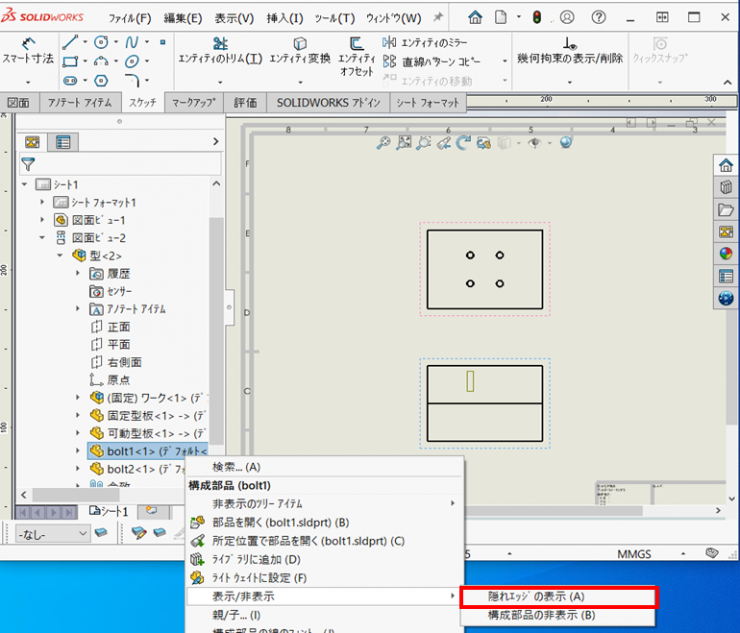Click Zoom to Area in view toolbar
The width and height of the screenshot is (740, 633).
(404, 143)
